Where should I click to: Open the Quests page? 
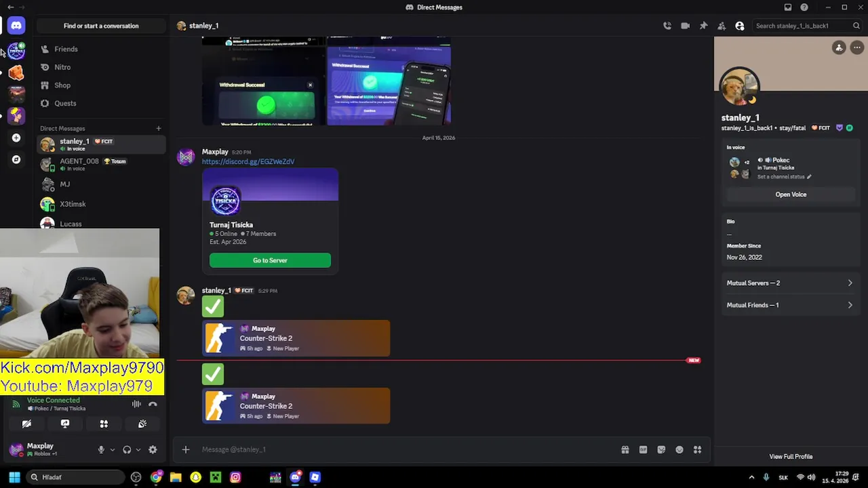coord(101,103)
